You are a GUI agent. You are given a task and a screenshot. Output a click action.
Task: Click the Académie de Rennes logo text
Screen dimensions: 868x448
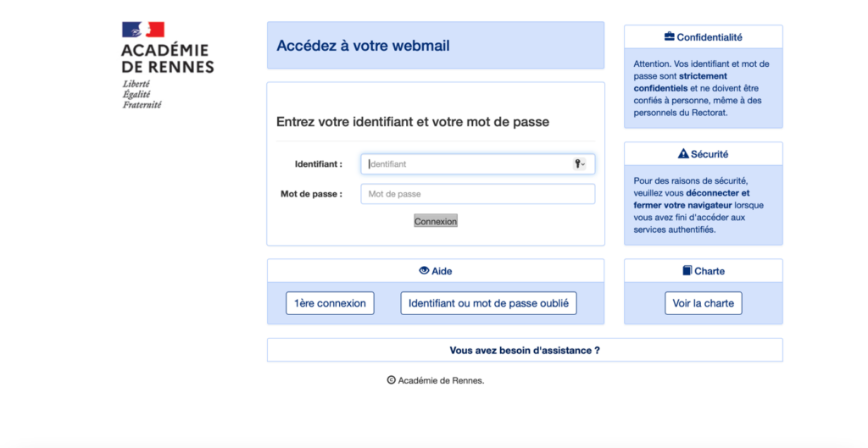[x=167, y=58]
